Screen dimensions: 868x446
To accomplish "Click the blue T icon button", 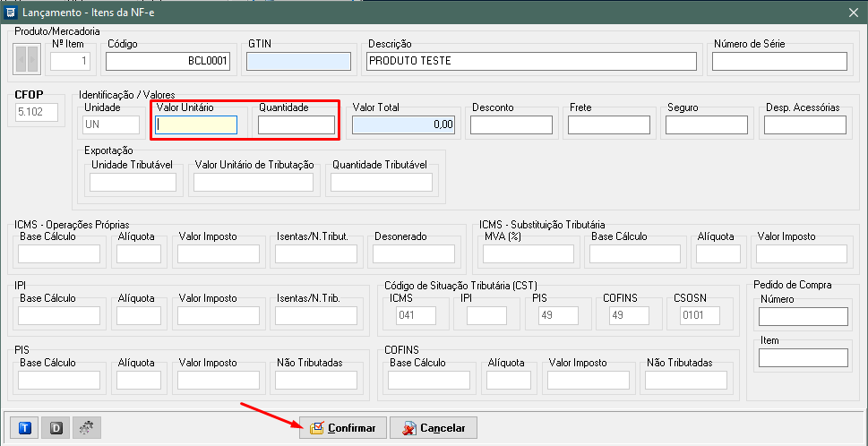I will pyautogui.click(x=25, y=428).
